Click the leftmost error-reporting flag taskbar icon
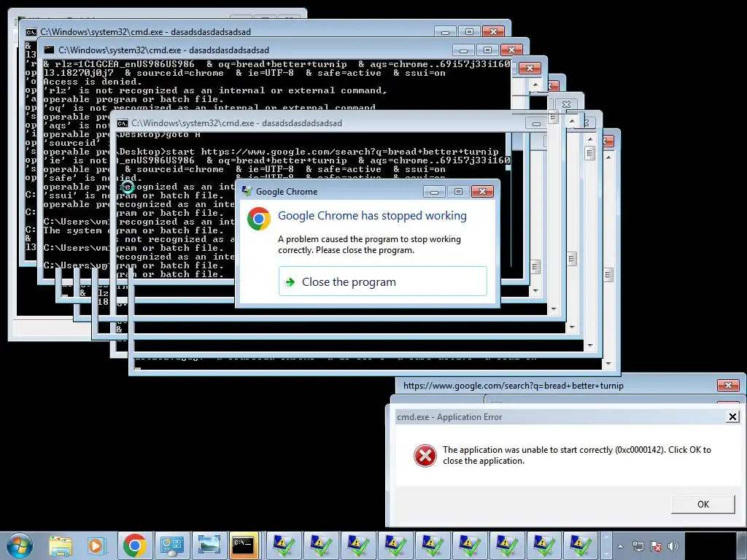The width and height of the screenshot is (747, 560). (x=284, y=545)
